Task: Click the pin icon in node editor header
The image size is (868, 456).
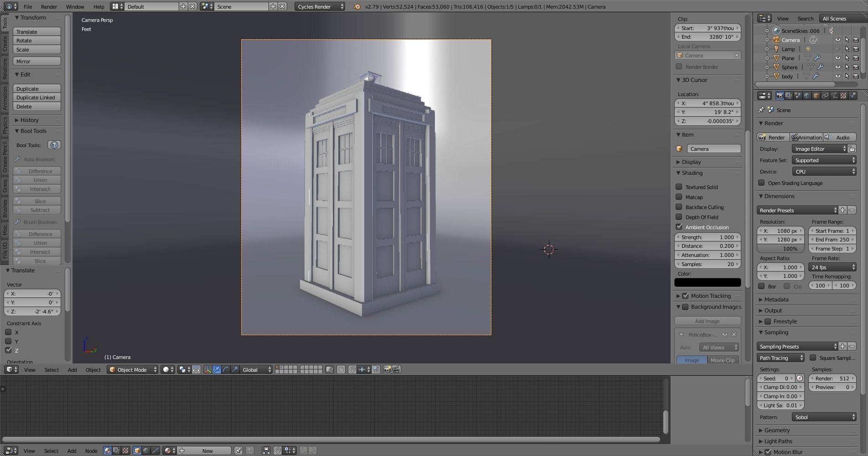Action: coord(238,451)
